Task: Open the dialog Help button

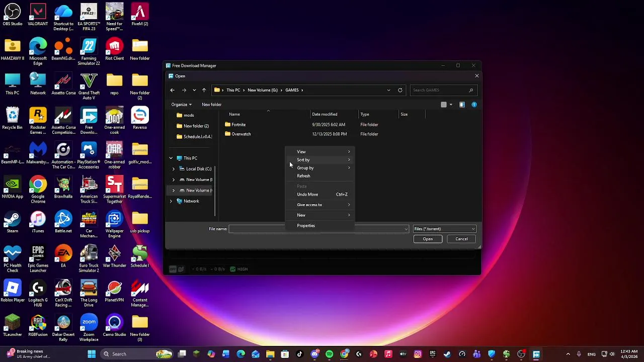Action: coord(474,105)
